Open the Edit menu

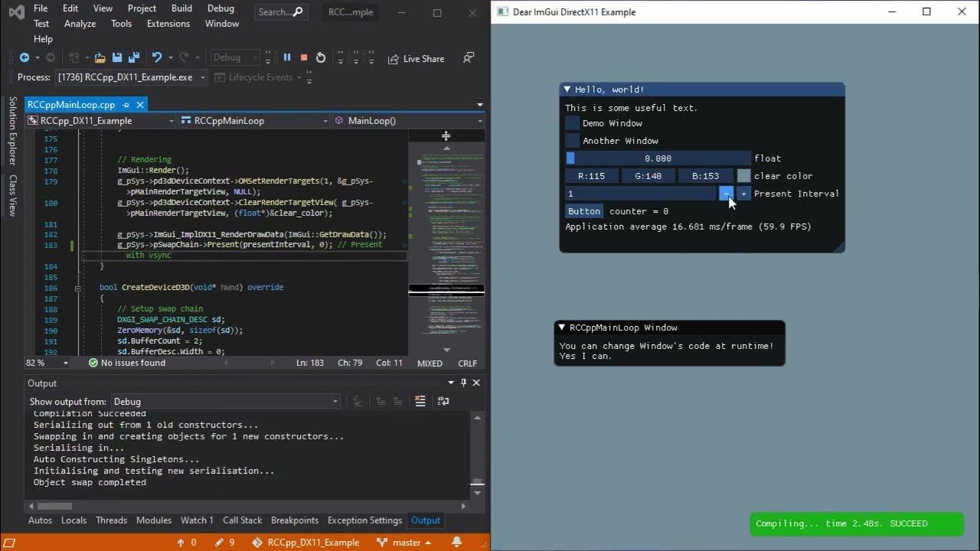pyautogui.click(x=70, y=8)
